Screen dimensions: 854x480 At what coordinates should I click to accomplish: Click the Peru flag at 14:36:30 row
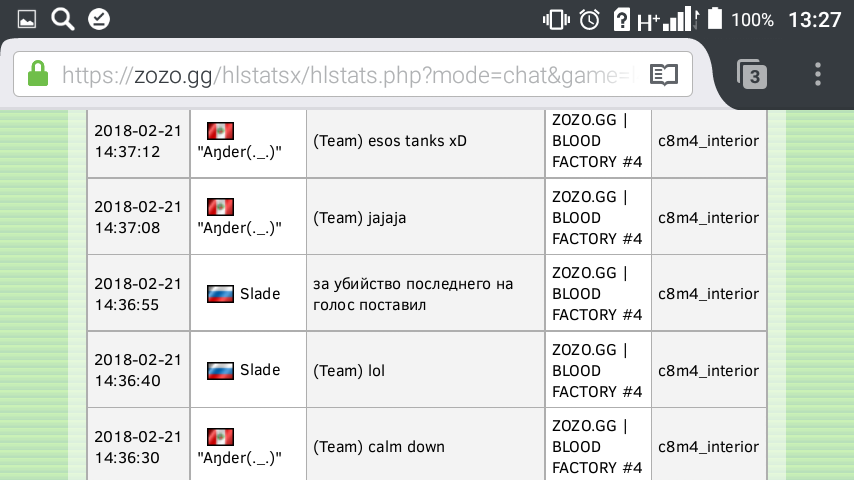(220, 437)
